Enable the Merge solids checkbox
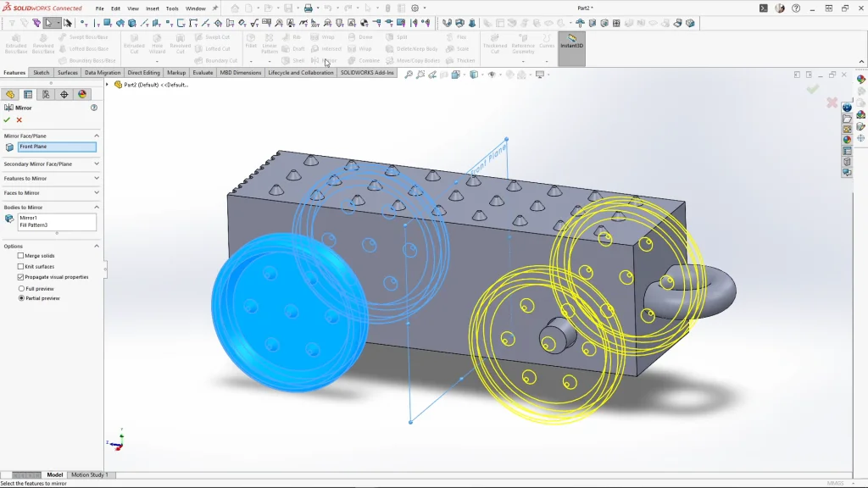 pos(21,256)
